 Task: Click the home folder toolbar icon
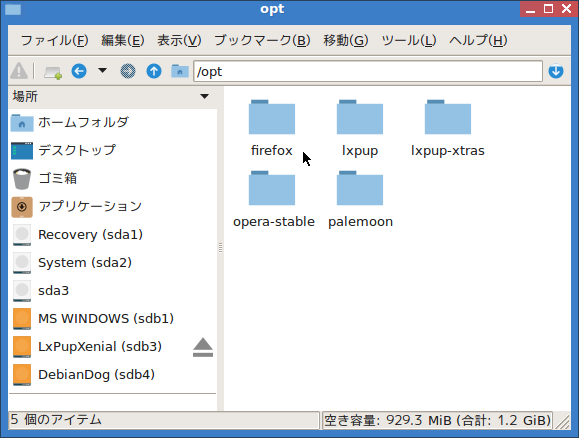click(180, 71)
